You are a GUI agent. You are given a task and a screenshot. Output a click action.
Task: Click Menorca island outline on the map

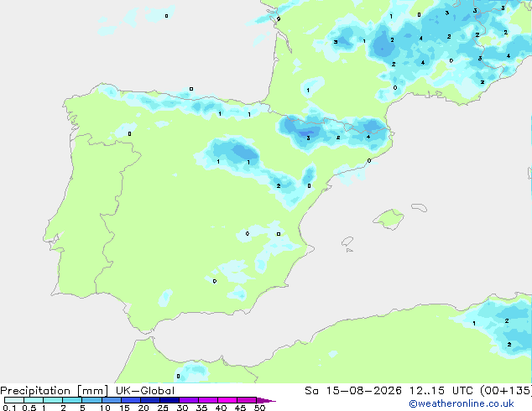(x=420, y=207)
